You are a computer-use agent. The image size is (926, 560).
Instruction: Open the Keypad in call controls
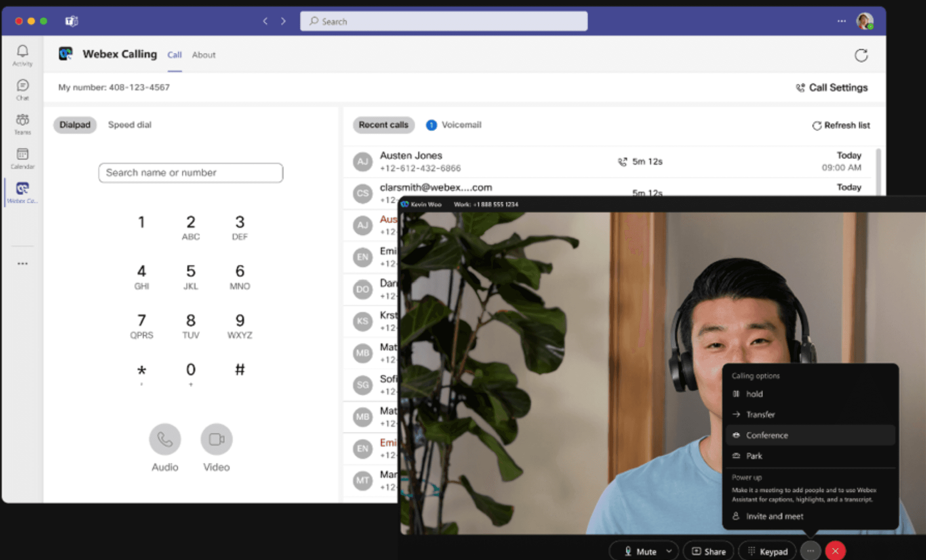pyautogui.click(x=767, y=551)
